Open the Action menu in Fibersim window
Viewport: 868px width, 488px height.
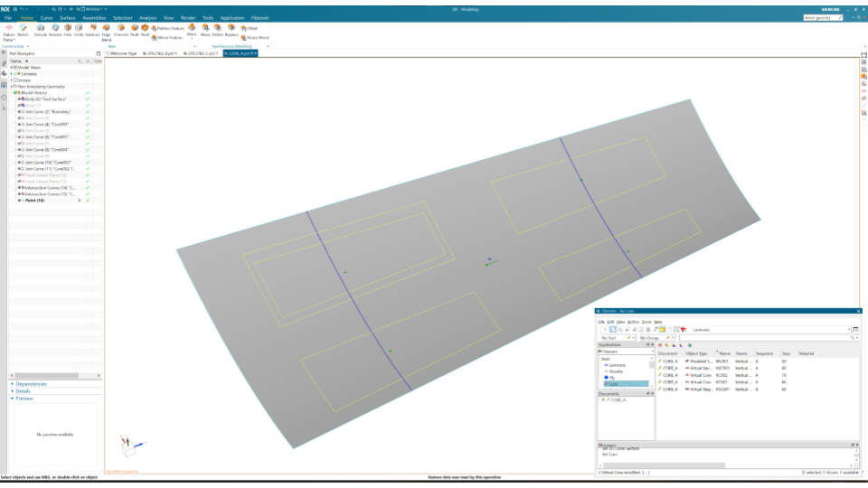(633, 322)
